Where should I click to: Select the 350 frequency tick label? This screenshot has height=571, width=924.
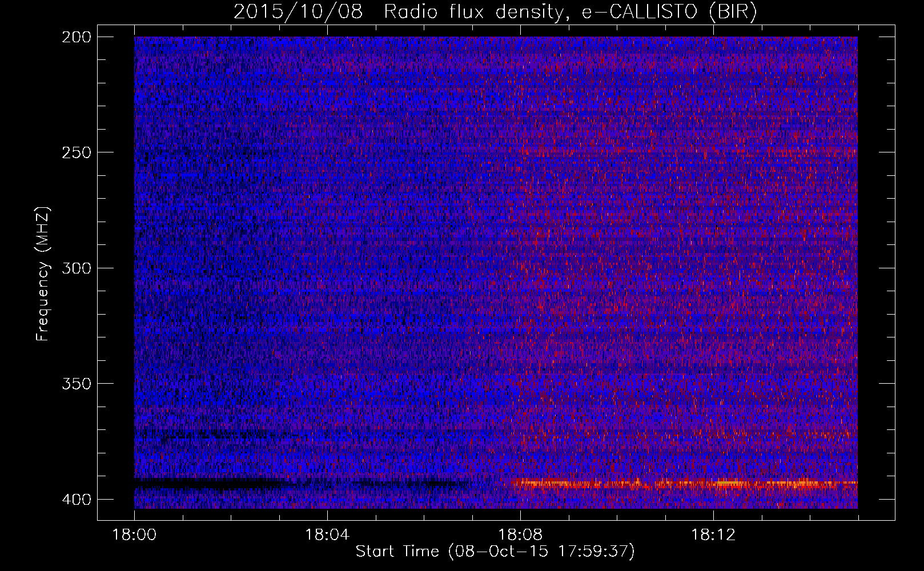coord(76,383)
